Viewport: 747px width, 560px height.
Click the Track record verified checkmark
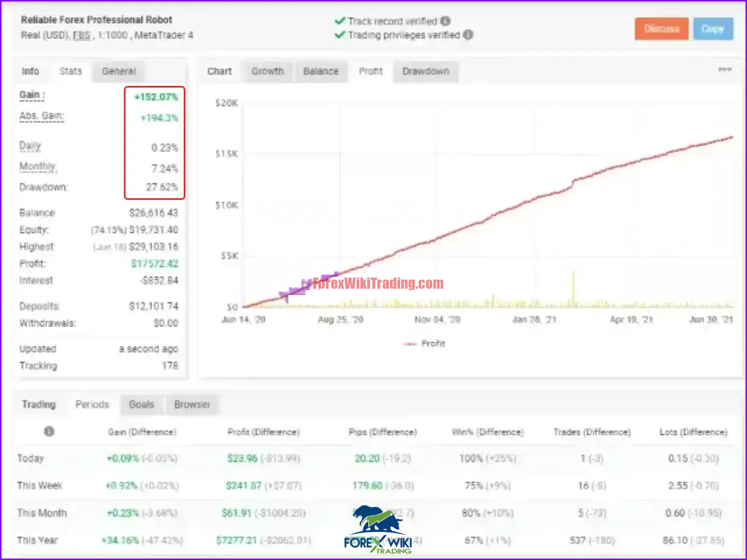pyautogui.click(x=340, y=21)
